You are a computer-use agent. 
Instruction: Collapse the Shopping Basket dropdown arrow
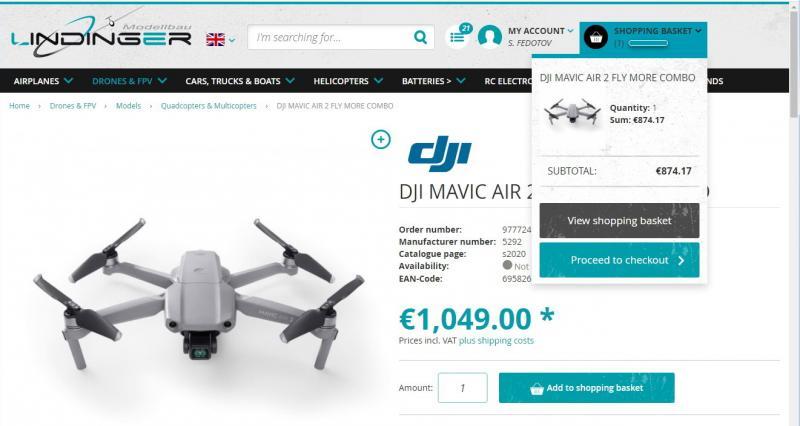pos(698,31)
